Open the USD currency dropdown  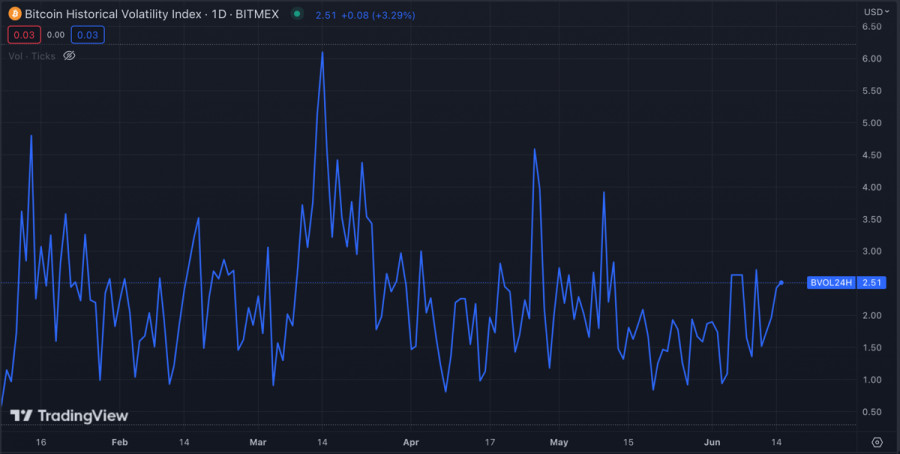click(874, 11)
